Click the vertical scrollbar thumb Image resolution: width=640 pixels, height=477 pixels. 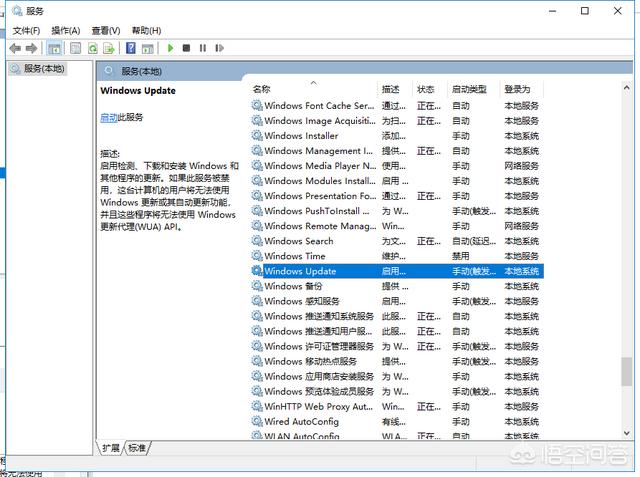(x=627, y=371)
